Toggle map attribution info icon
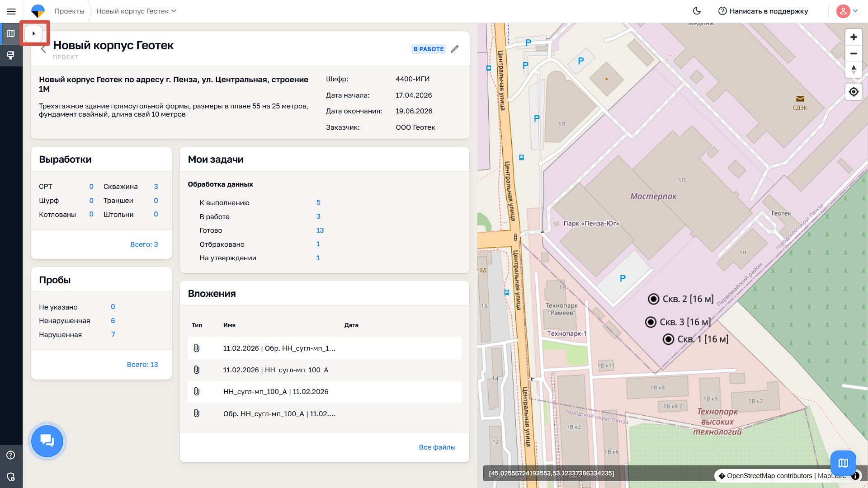Screen dimensions: 868x488 (855, 476)
